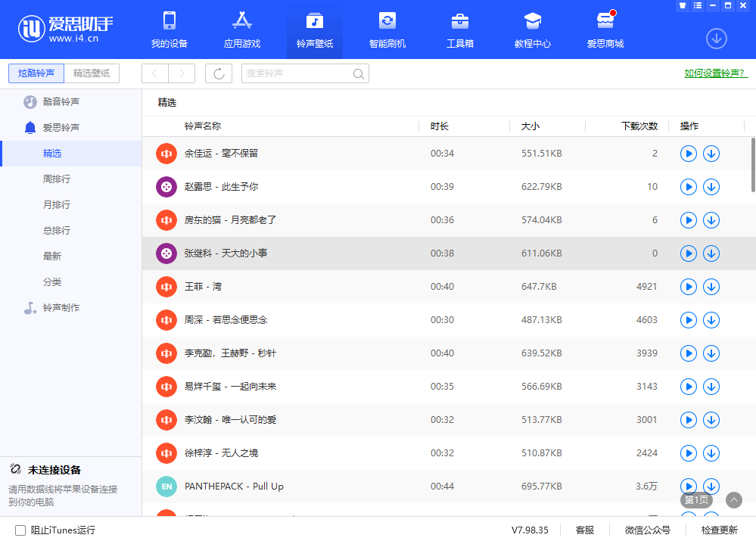The image size is (756, 541).
Task: Switch to 应用游戏 section
Action: (241, 29)
